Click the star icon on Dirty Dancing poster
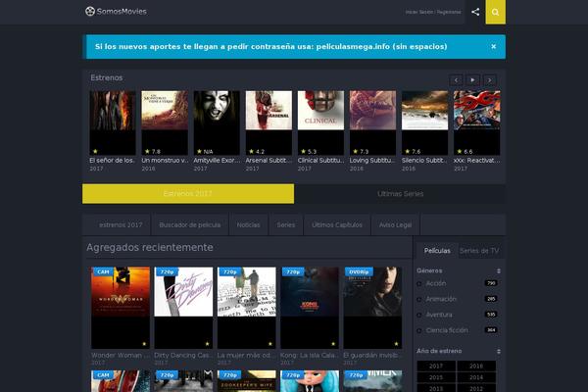The image size is (588, 392). point(207,344)
